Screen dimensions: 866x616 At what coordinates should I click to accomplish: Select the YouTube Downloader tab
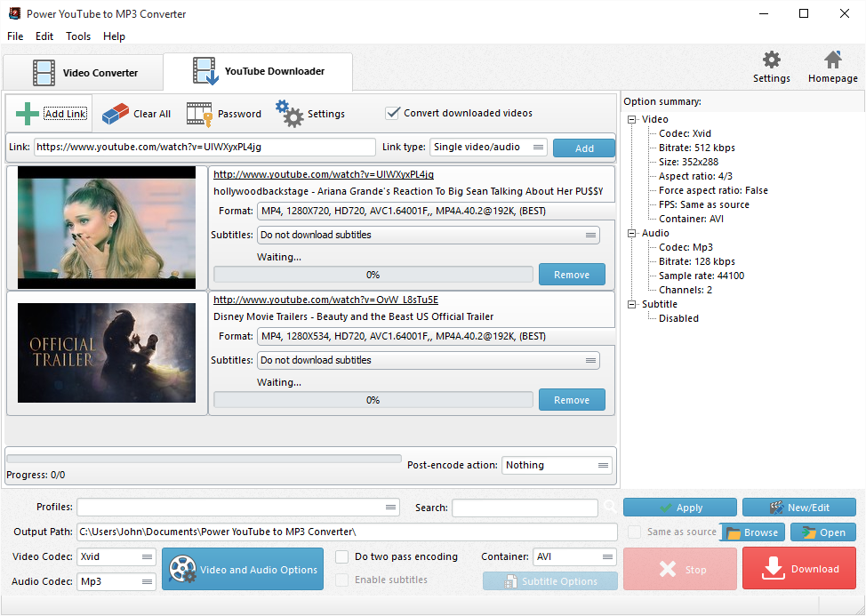[258, 71]
